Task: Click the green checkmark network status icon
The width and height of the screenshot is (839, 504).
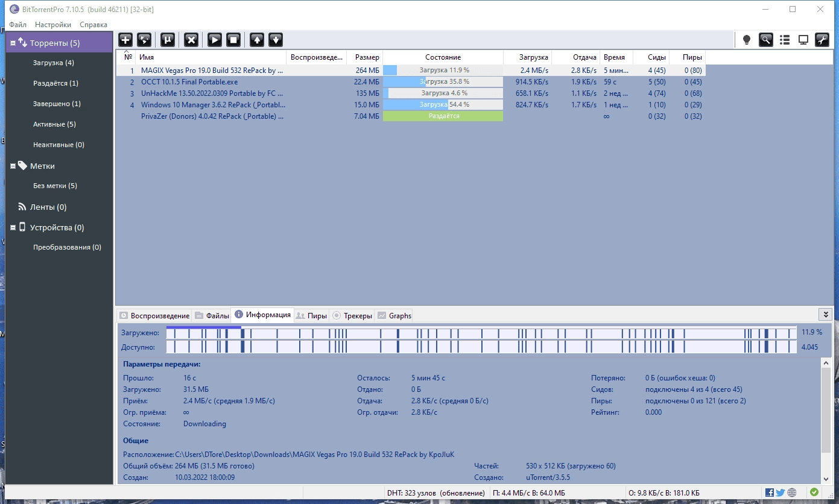Action: (814, 493)
